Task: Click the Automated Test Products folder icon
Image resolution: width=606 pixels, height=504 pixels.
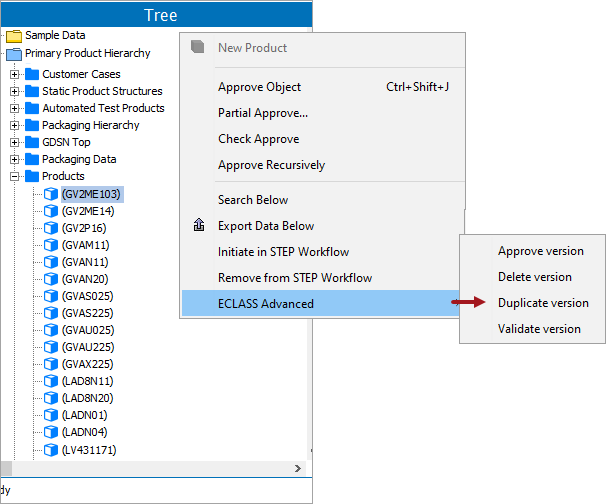Action: tap(32, 108)
